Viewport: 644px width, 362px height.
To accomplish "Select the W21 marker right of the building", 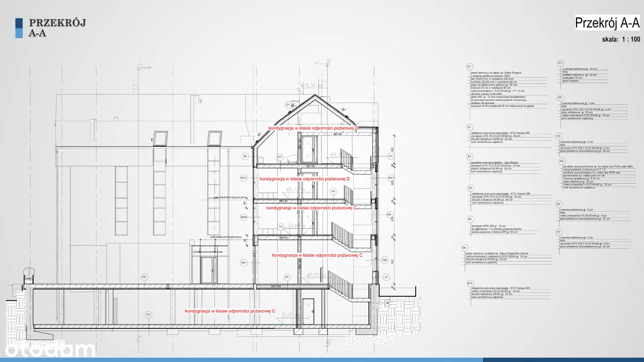I will click(391, 178).
